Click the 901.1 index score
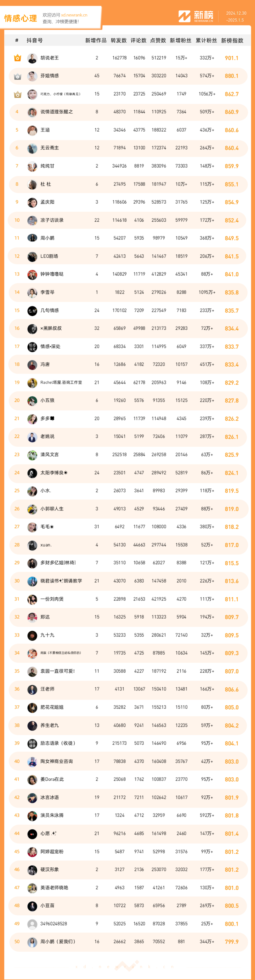255x980 pixels. [231, 58]
